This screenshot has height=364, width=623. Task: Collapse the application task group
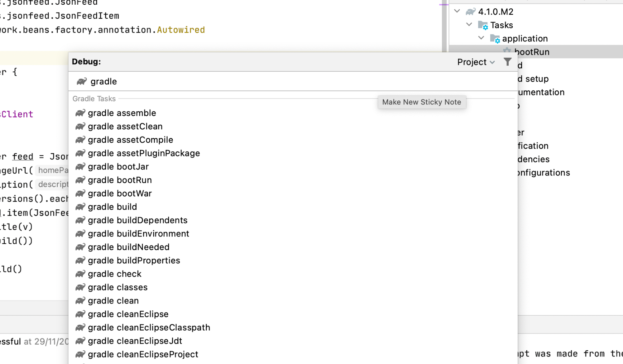pos(481,38)
